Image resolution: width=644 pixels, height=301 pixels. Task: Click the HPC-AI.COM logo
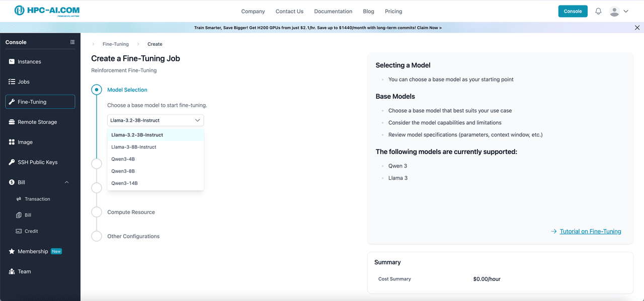tap(47, 11)
